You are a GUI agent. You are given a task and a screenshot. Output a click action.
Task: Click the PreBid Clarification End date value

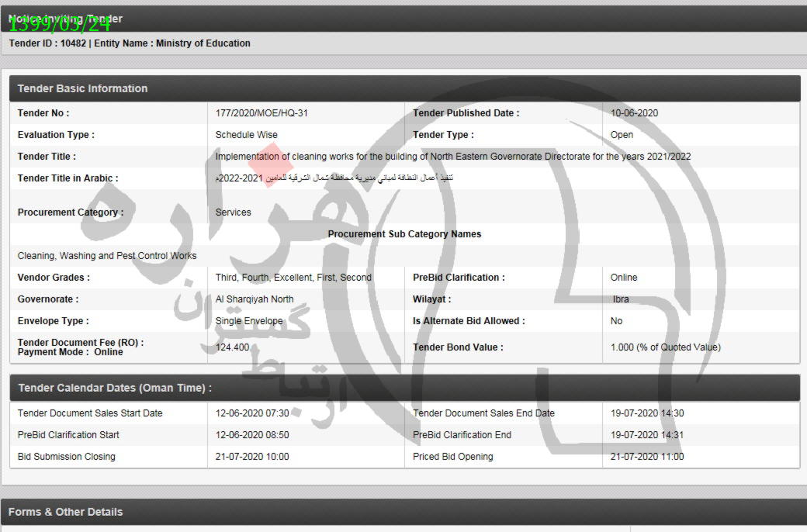647,435
